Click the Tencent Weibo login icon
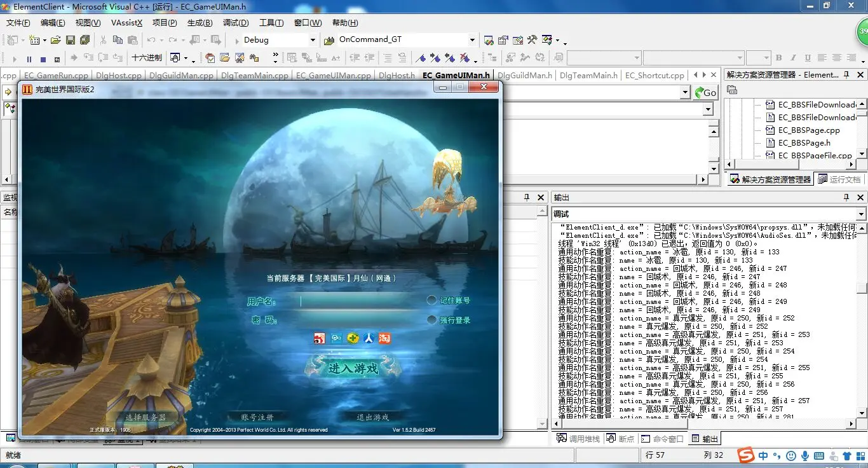 coord(336,339)
